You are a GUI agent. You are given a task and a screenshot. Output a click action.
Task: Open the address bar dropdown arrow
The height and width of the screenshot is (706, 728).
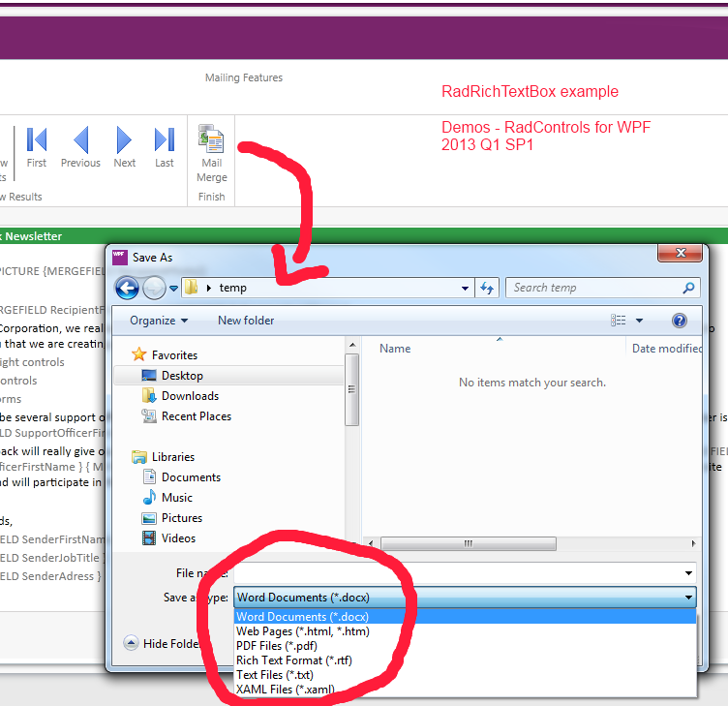(465, 288)
